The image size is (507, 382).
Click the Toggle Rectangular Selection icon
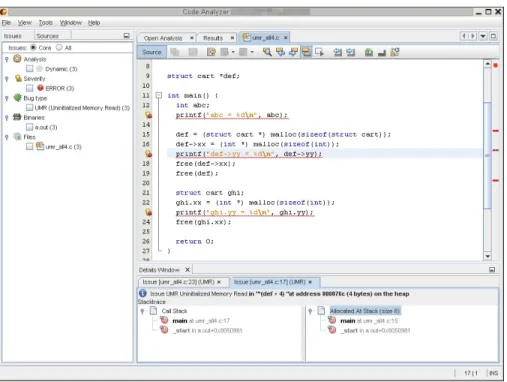pos(319,52)
